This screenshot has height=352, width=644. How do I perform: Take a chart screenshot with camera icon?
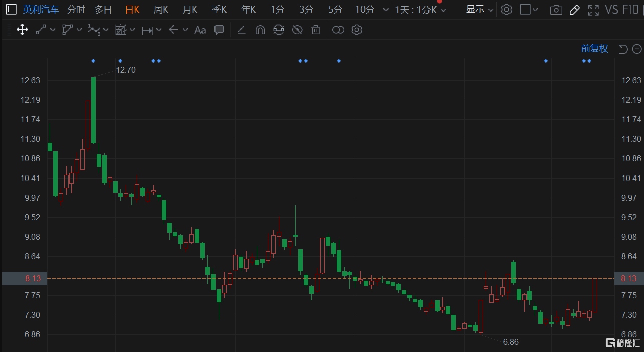pos(555,10)
